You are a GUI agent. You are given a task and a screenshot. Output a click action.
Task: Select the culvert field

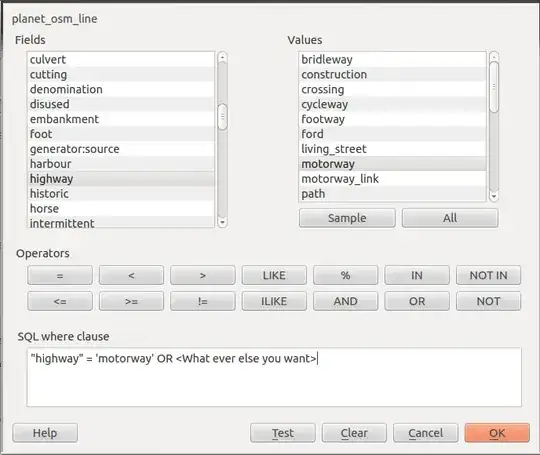121,60
